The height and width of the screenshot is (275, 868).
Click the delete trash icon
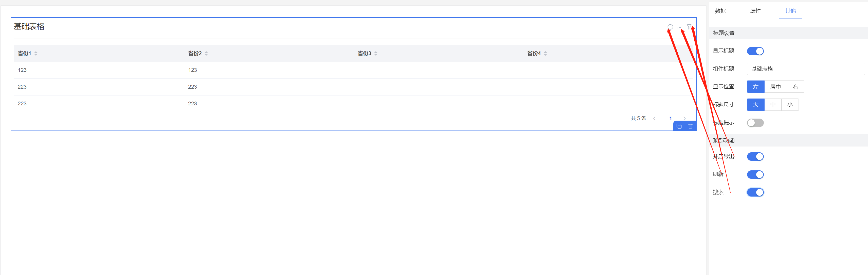point(690,126)
